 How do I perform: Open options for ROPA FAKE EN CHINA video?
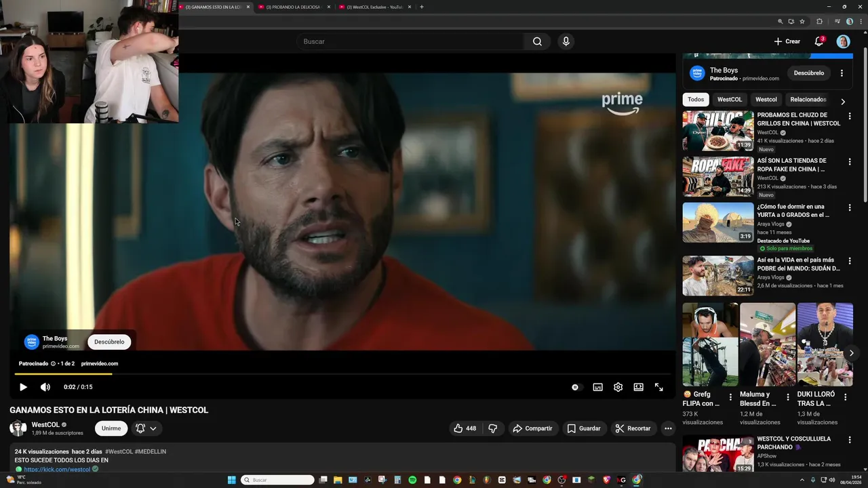pyautogui.click(x=850, y=162)
